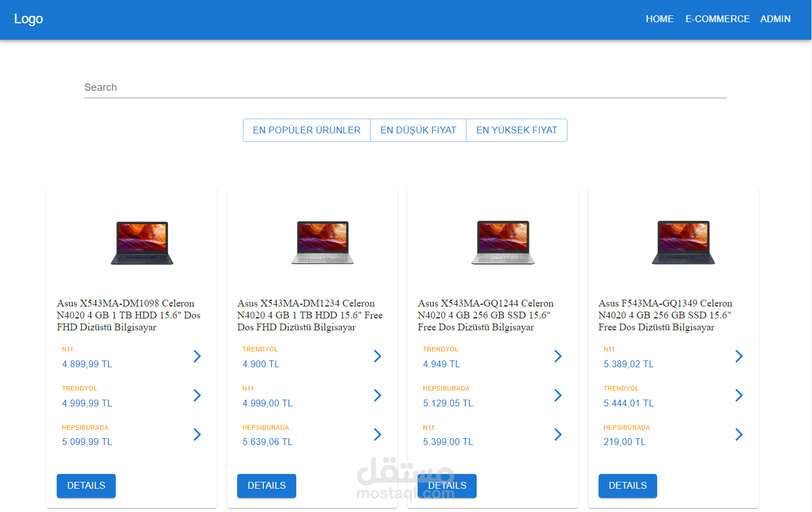Click the 5.399,00 TL price
This screenshot has height=512, width=812.
tap(448, 442)
